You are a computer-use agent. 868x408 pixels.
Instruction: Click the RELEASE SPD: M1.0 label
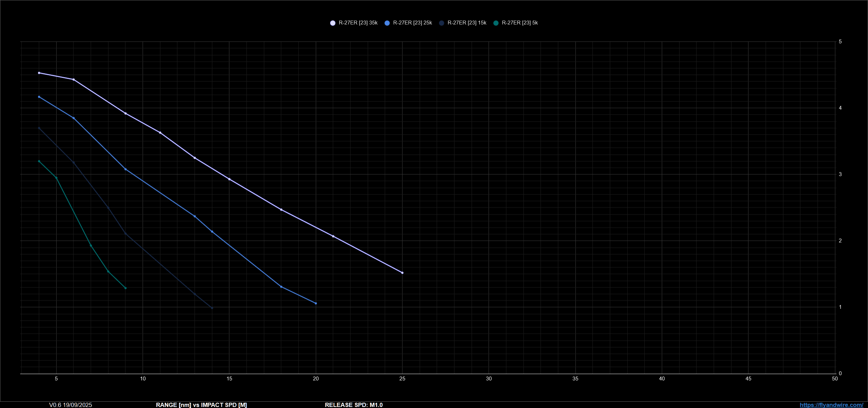coord(354,405)
